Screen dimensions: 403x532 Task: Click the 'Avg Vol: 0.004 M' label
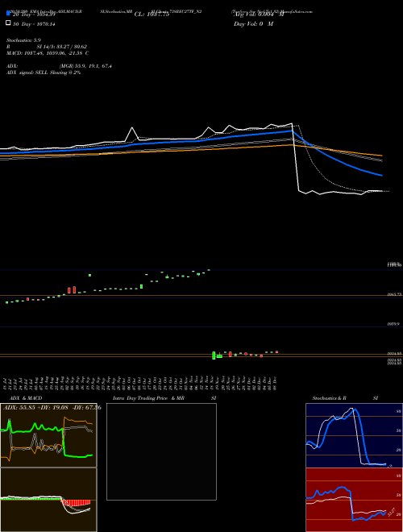(x=259, y=15)
